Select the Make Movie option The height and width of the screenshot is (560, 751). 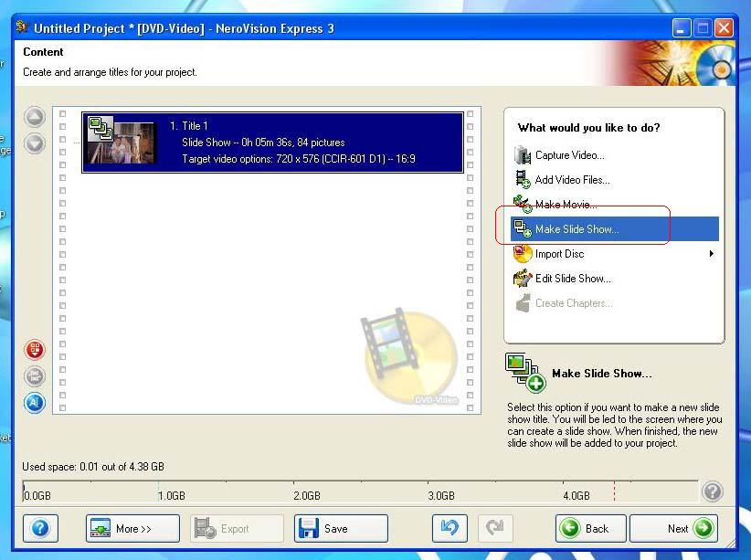(566, 205)
